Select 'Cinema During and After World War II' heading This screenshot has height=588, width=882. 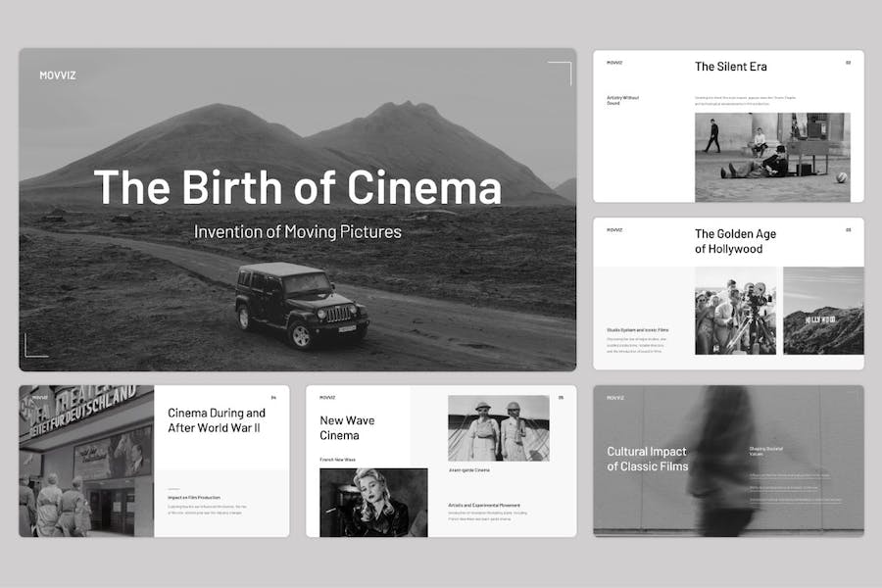[x=217, y=420]
